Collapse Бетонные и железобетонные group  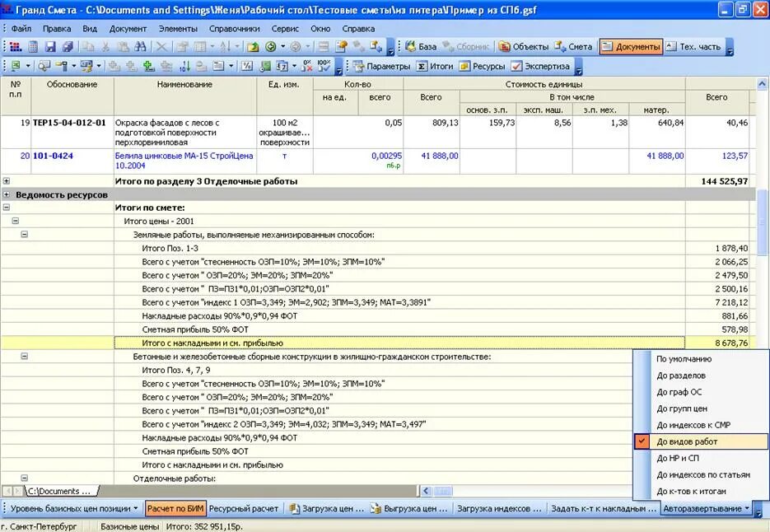24,356
